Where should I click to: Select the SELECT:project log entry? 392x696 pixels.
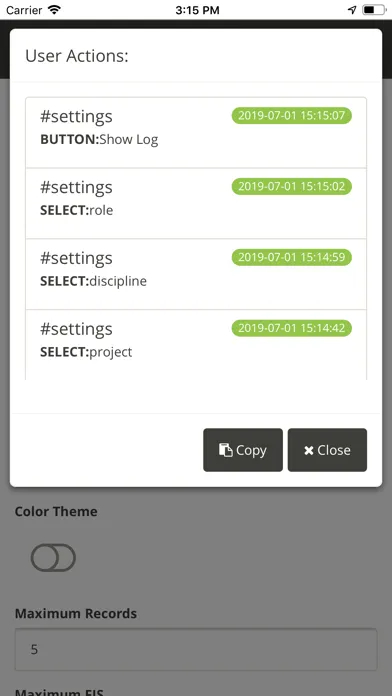(196, 345)
